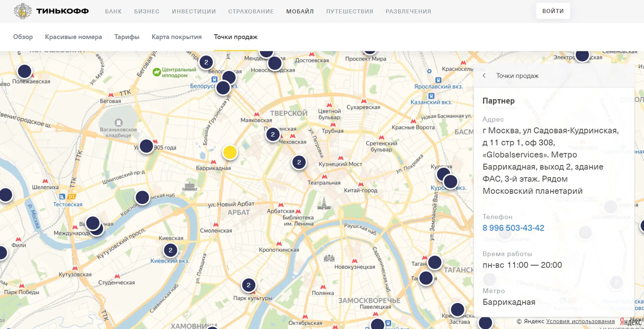The width and height of the screenshot is (644, 329).
Task: Select the marker near Электрозаводская
Action: [582, 55]
